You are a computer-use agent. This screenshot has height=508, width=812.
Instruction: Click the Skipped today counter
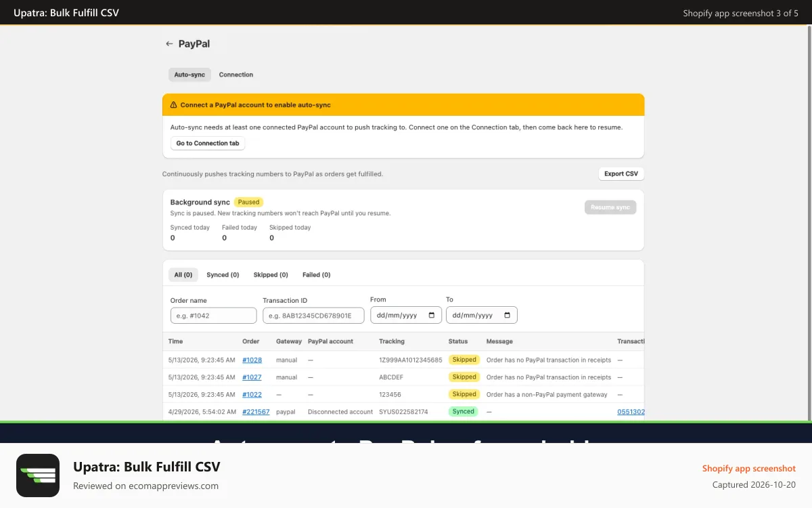290,232
